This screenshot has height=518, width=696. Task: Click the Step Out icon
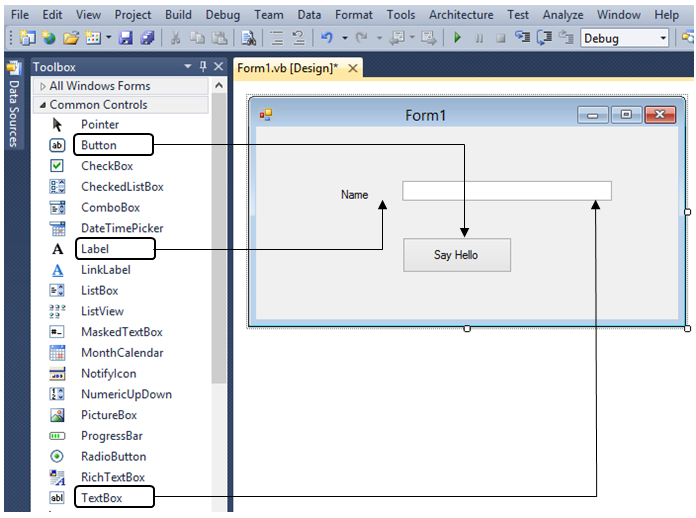[x=566, y=37]
